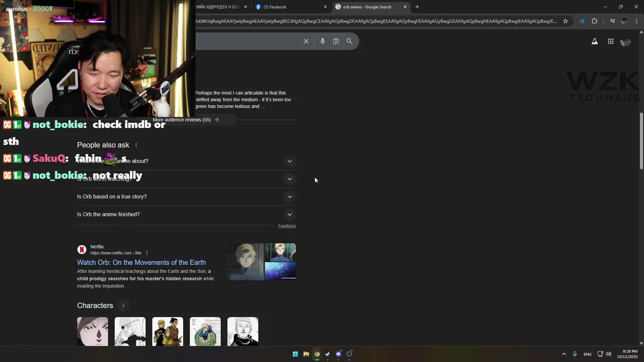Open More audience reviews (55)
Image resolution: width=644 pixels, height=362 pixels.
[x=186, y=120]
